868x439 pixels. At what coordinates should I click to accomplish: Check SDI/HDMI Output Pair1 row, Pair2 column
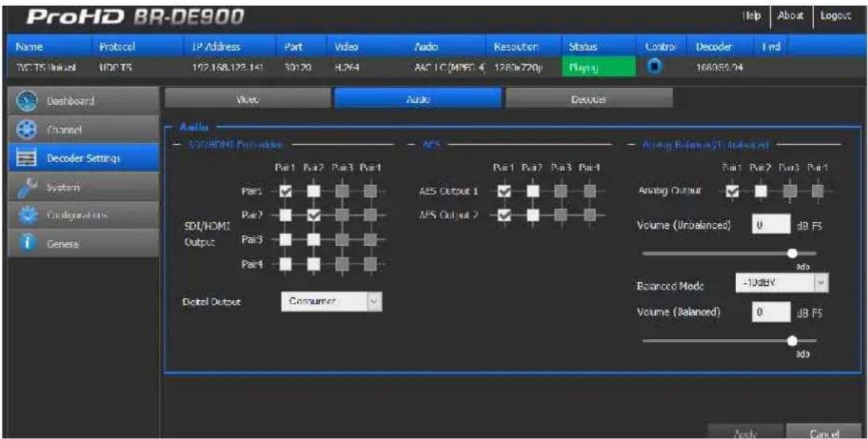314,191
